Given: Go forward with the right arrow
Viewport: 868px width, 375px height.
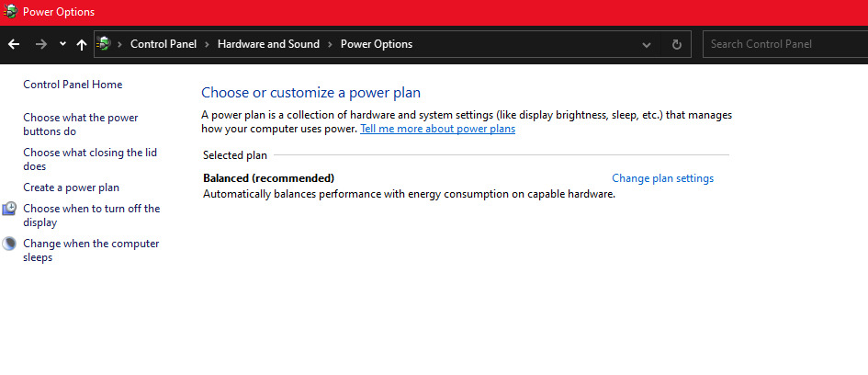Looking at the screenshot, I should click(x=41, y=44).
